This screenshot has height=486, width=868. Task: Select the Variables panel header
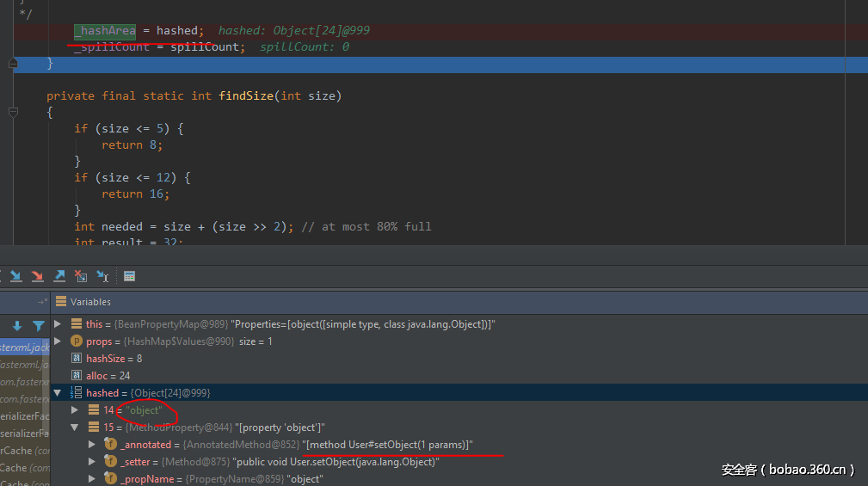click(x=90, y=302)
